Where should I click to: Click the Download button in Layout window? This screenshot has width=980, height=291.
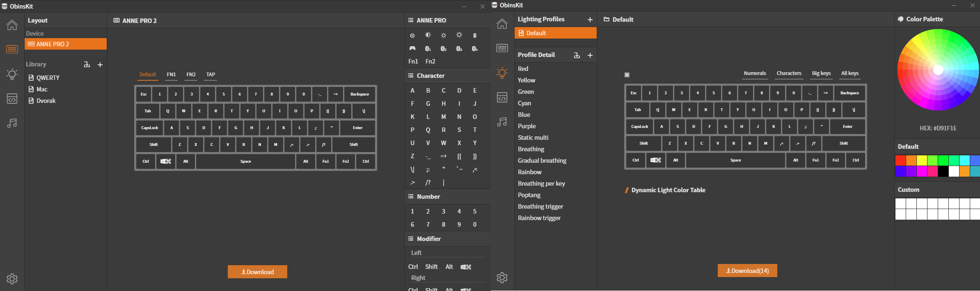[x=257, y=272]
